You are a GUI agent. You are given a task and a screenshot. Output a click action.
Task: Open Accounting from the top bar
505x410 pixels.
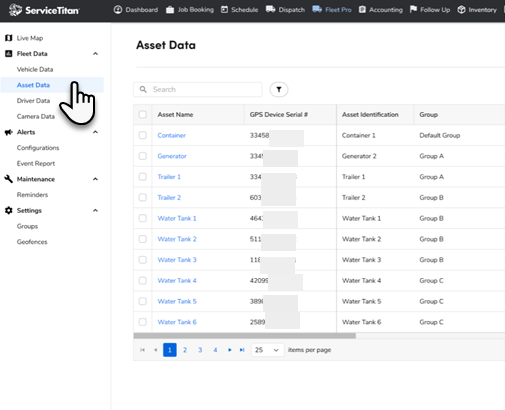click(381, 10)
